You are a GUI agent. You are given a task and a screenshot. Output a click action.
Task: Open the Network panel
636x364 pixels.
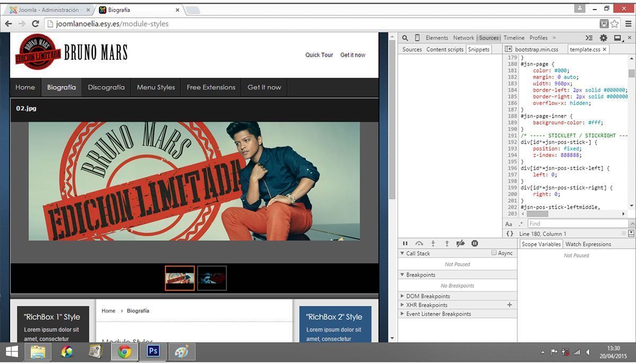[x=463, y=38]
